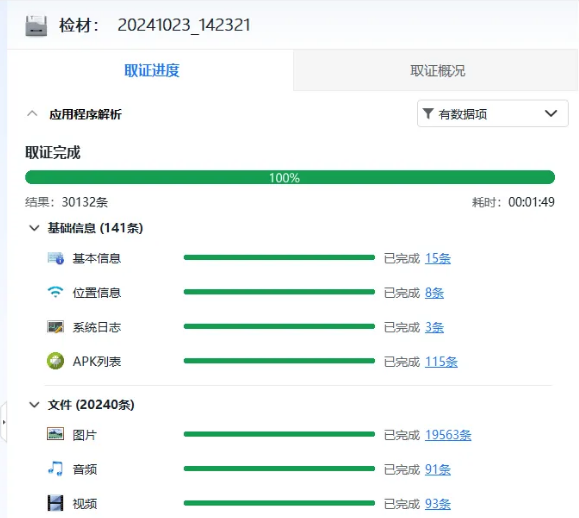Click the 结果: 30132条 text
The image size is (579, 518).
[66, 202]
